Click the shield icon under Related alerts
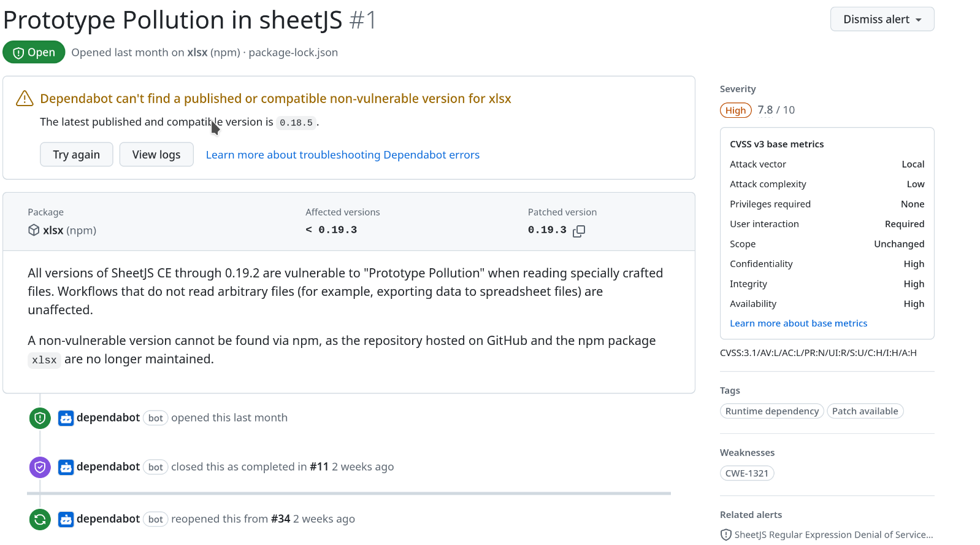This screenshot has height=545, width=980. 725,535
